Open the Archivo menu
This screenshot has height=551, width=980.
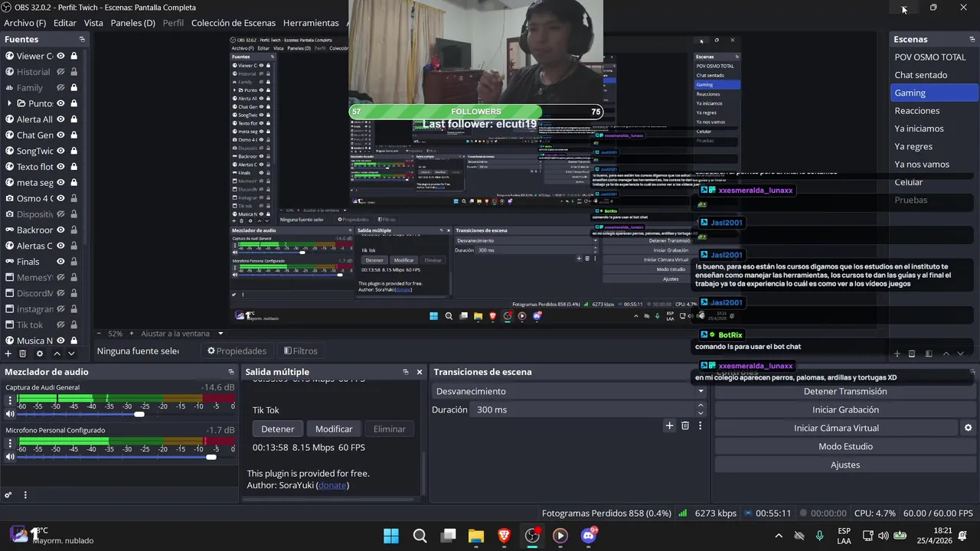pyautogui.click(x=24, y=23)
